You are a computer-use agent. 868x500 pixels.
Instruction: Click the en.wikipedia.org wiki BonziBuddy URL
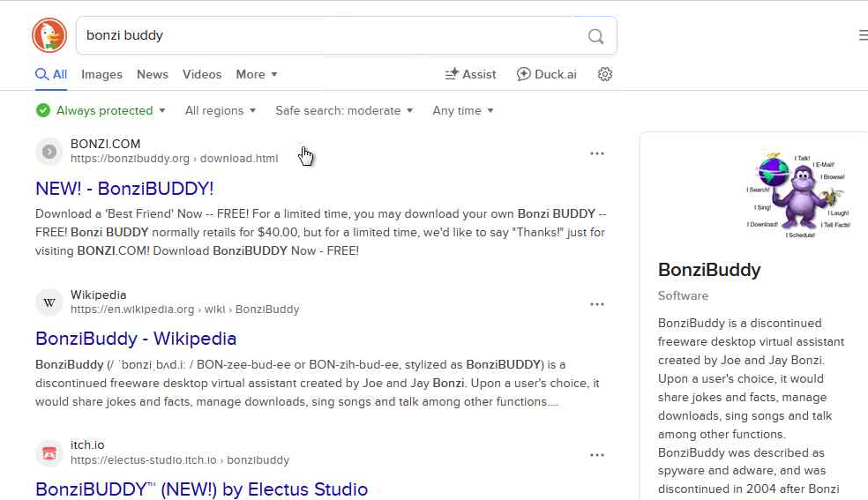point(185,310)
